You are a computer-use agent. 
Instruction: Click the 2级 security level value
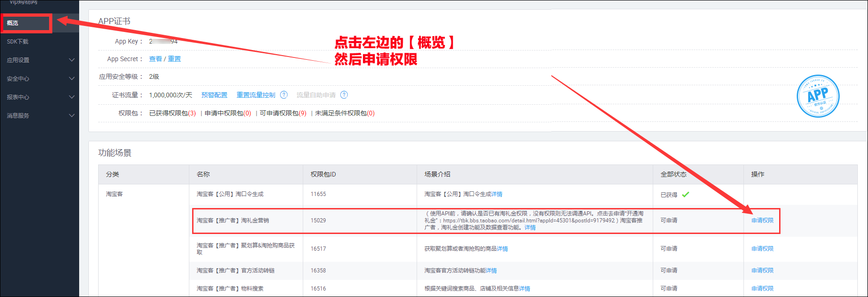click(154, 77)
